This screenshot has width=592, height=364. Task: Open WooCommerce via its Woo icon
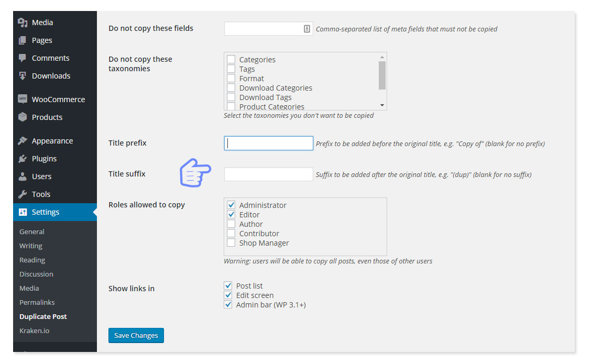pyautogui.click(x=23, y=100)
